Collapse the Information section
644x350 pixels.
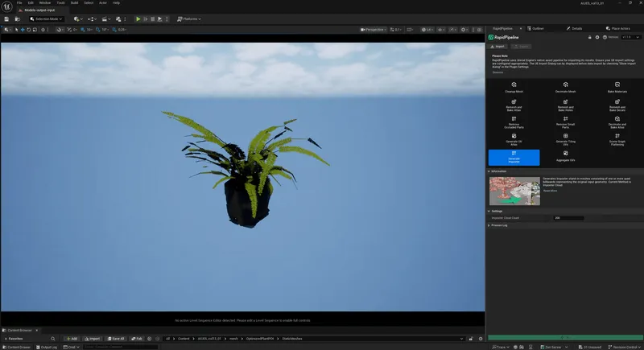499,171
